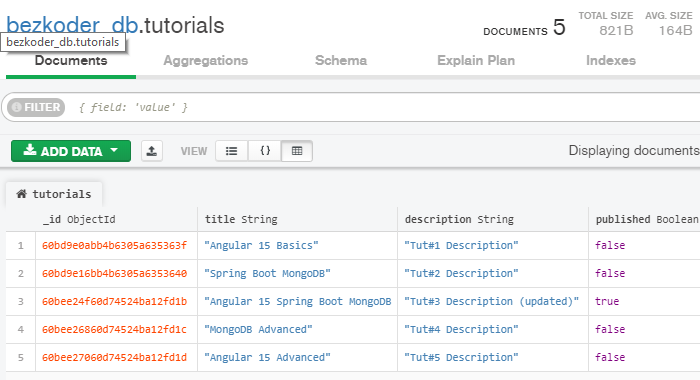This screenshot has height=380, width=700.
Task: Click the "Angular 15 Basics" title cell
Action: (x=261, y=246)
